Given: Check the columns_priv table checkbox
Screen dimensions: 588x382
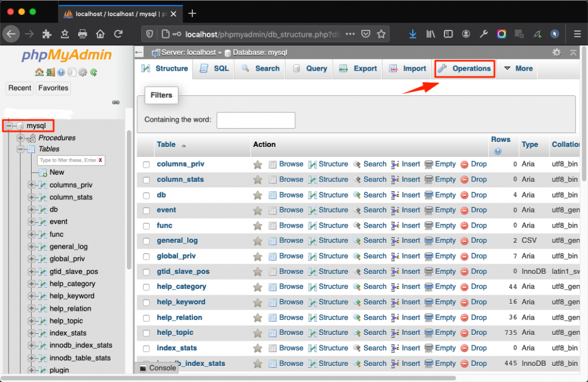Looking at the screenshot, I should 146,164.
